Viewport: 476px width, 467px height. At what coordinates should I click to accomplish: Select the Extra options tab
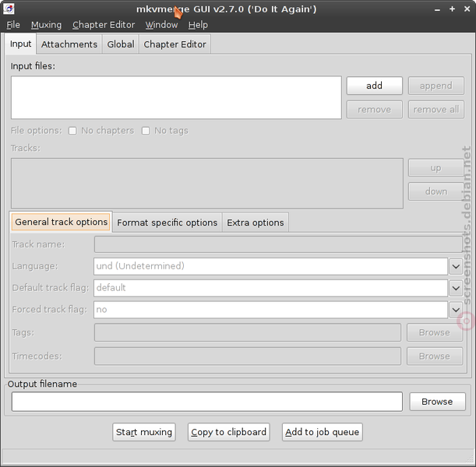coord(256,223)
